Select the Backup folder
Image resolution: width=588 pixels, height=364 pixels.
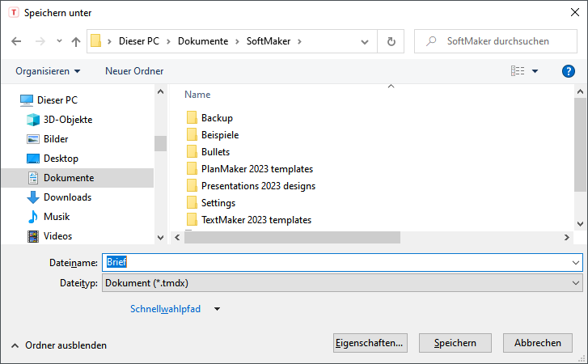tap(217, 118)
